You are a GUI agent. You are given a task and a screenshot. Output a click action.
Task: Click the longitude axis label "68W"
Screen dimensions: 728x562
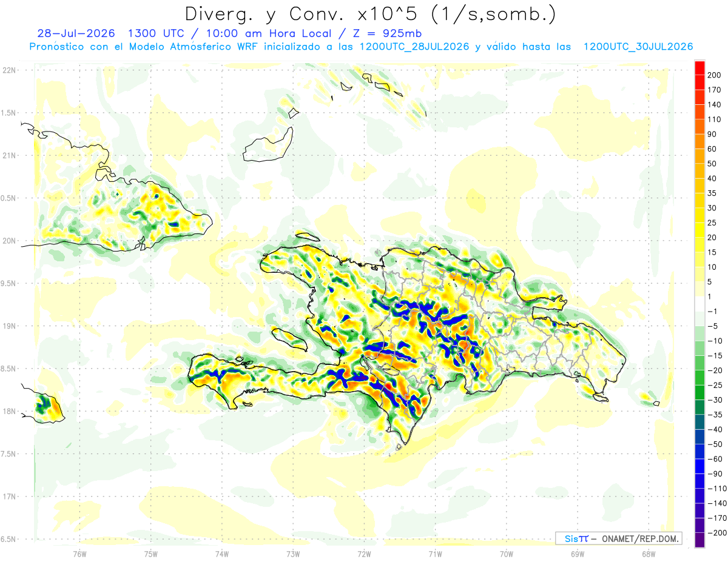(649, 553)
